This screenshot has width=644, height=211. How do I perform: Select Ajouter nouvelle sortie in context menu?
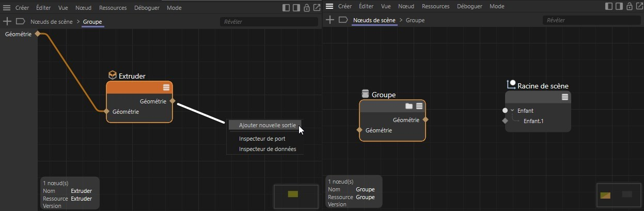[264, 125]
